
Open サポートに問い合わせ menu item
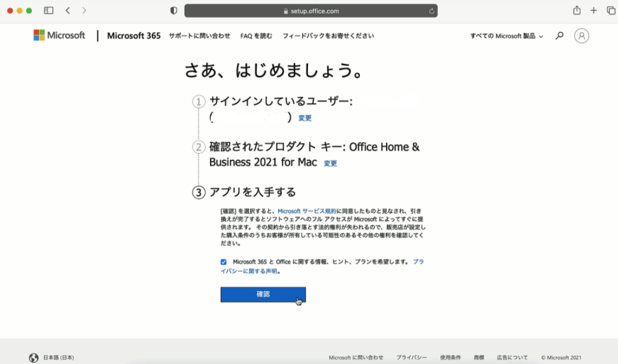coord(199,36)
